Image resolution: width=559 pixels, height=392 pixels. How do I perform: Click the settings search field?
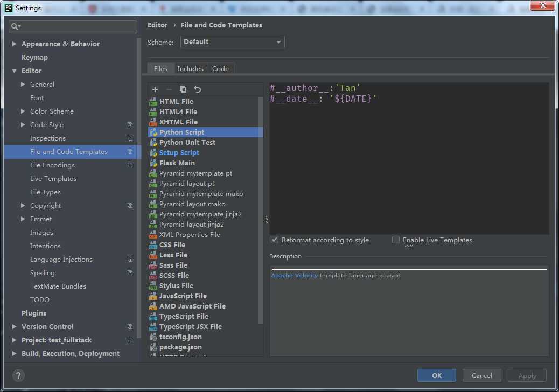click(73, 26)
